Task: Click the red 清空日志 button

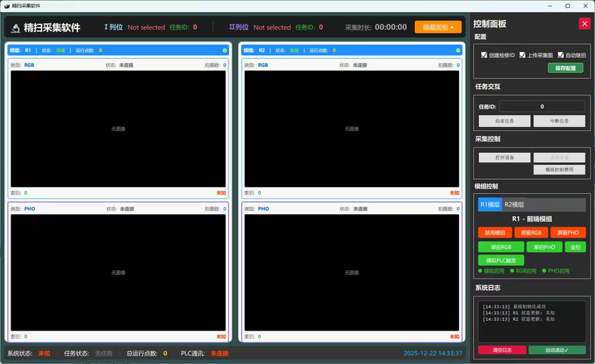Action: point(503,349)
